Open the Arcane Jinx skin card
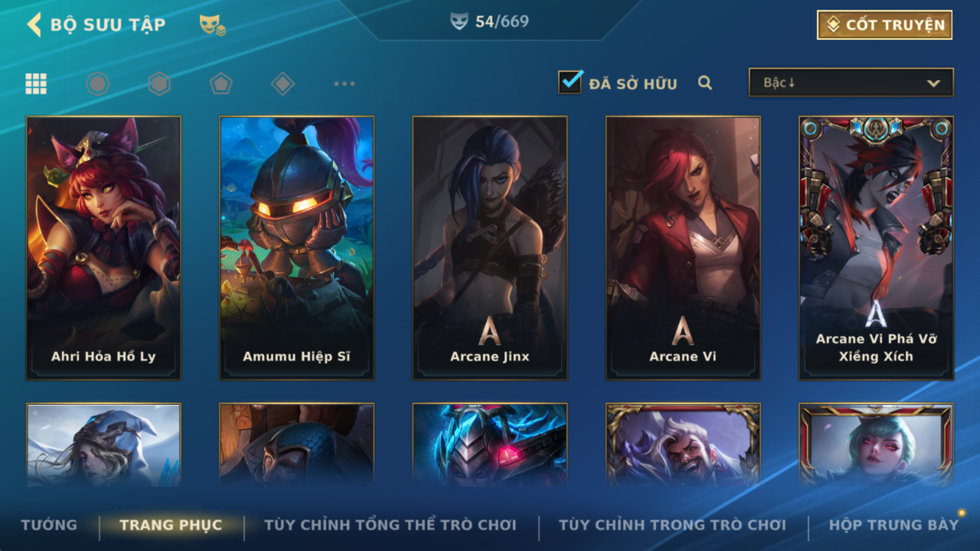The width and height of the screenshot is (980, 551). pos(490,248)
